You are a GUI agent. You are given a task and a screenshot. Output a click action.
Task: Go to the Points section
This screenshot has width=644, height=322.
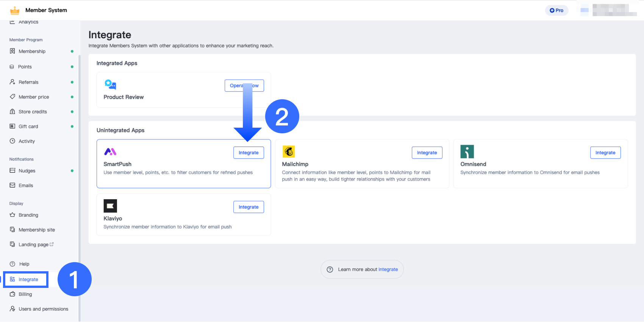coord(25,67)
